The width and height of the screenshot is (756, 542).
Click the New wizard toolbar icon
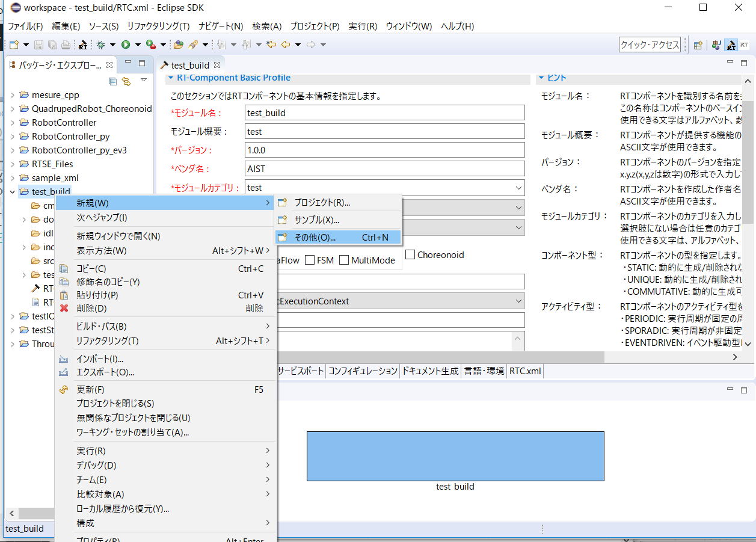click(x=13, y=45)
